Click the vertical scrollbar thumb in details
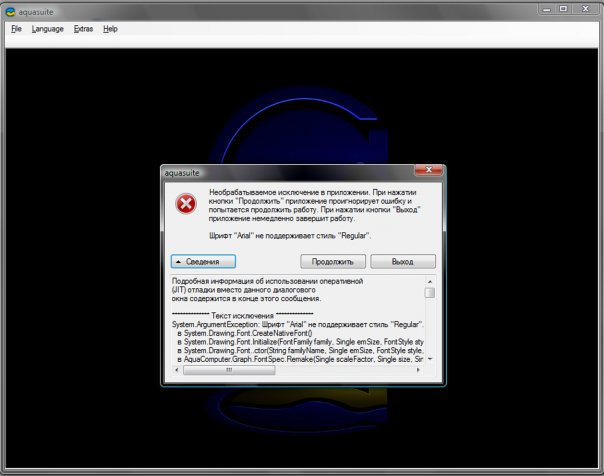 (x=430, y=293)
